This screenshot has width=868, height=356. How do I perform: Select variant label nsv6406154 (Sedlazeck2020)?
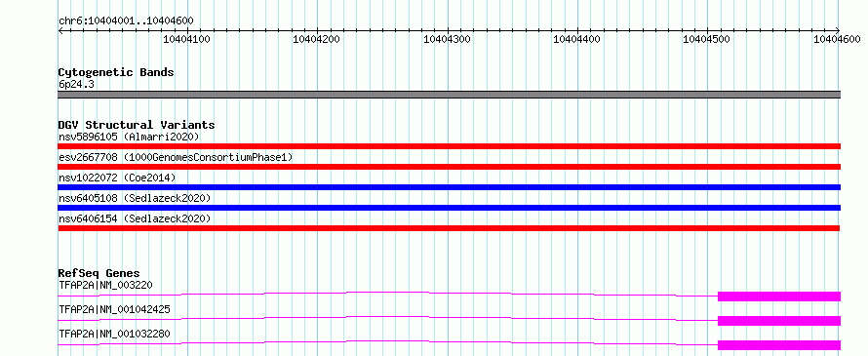(135, 218)
